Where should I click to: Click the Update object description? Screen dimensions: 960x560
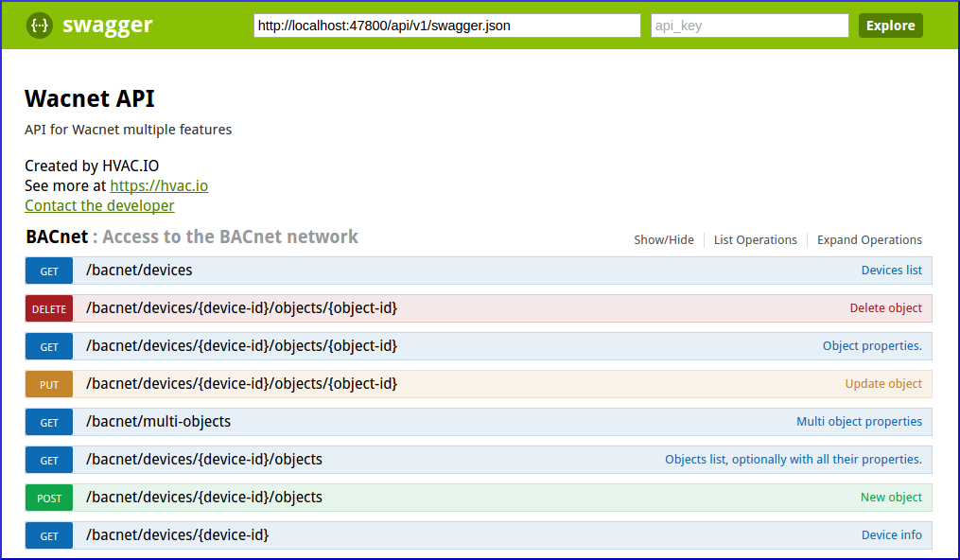[882, 384]
